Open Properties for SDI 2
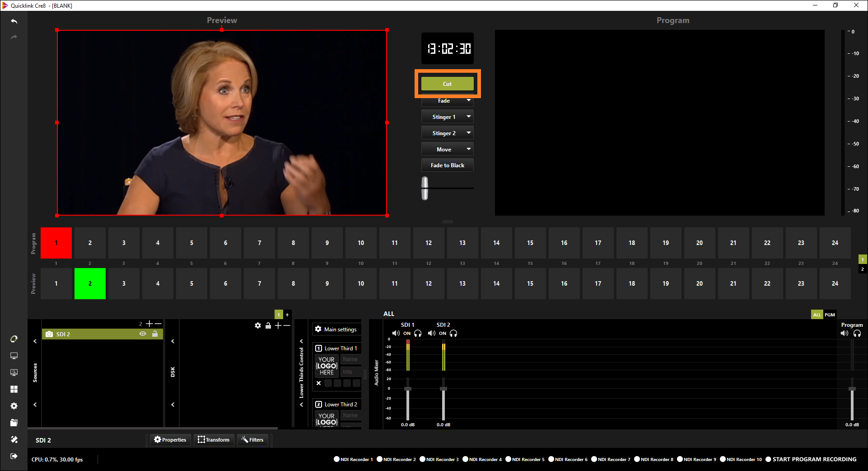Image resolution: width=868 pixels, height=471 pixels. (x=170, y=440)
